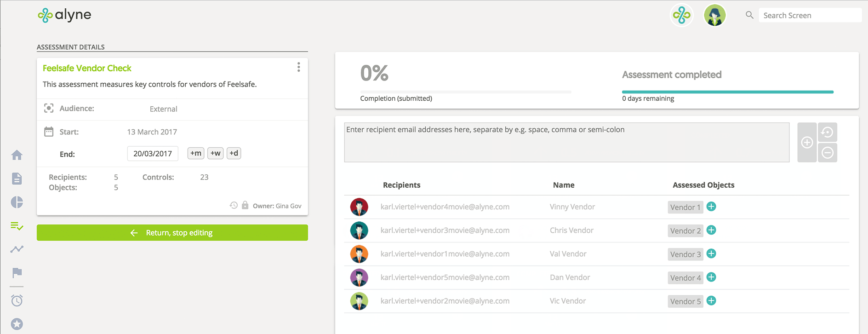868x334 pixels.
Task: Click the name Vinny Vendor
Action: point(572,207)
